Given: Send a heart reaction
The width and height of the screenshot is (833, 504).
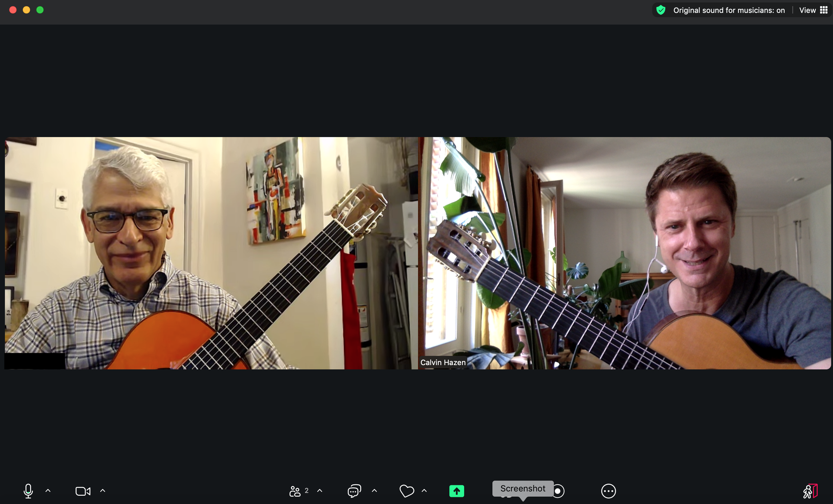Looking at the screenshot, I should coord(407,491).
